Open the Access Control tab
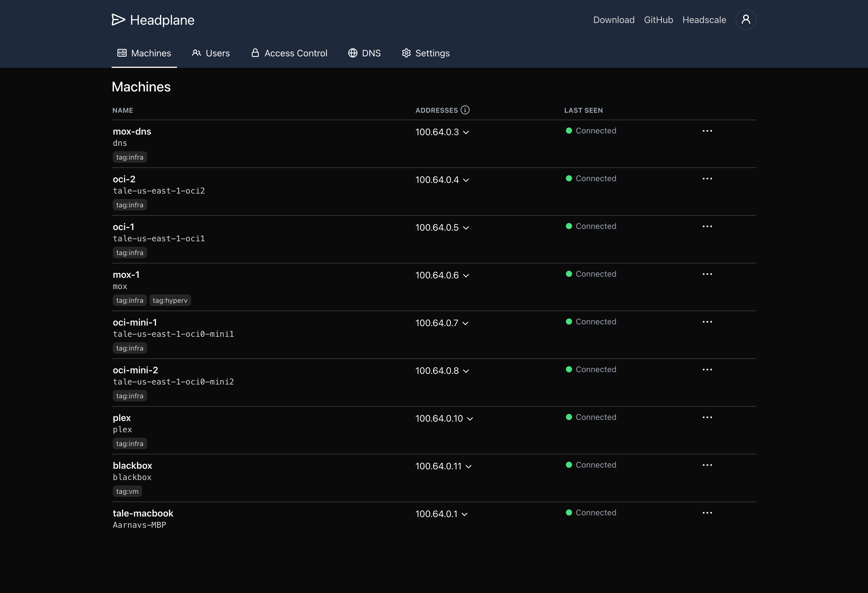The image size is (868, 593). point(289,53)
